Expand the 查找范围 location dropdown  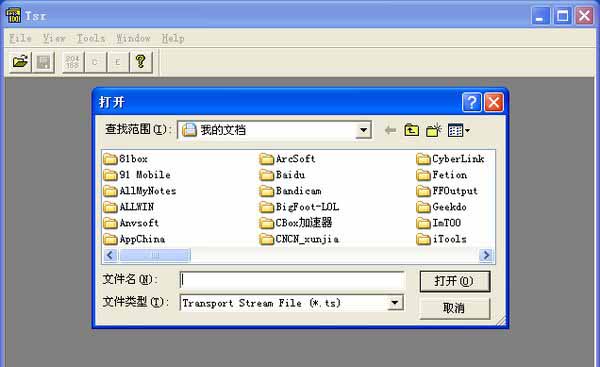pyautogui.click(x=364, y=130)
